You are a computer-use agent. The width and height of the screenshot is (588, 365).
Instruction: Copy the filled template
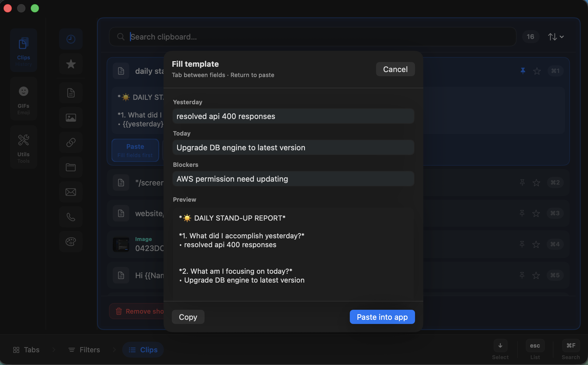pos(188,317)
